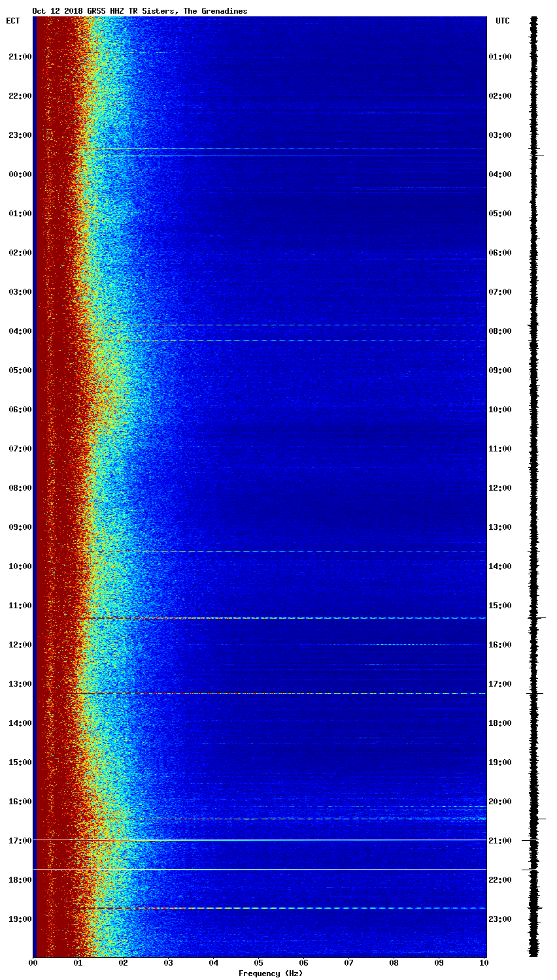This screenshot has height=980, width=557.
Task: Click the 13:00 label on the ECT axis
Action: coord(20,684)
